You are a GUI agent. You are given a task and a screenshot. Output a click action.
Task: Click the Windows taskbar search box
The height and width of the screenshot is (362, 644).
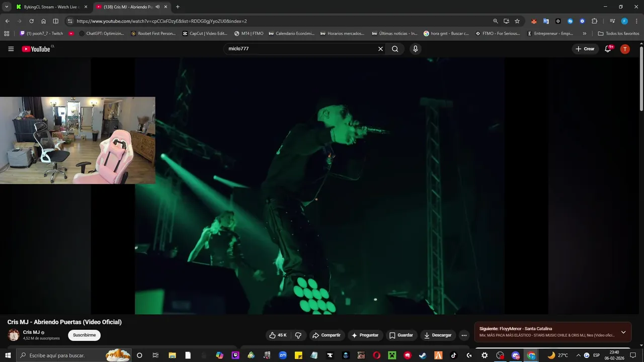click(74, 355)
